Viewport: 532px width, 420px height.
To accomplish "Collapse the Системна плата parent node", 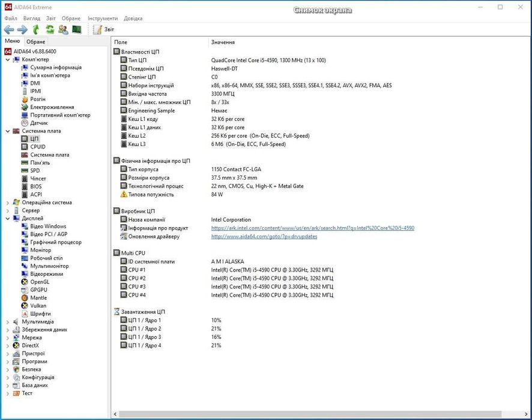I will coord(8,131).
